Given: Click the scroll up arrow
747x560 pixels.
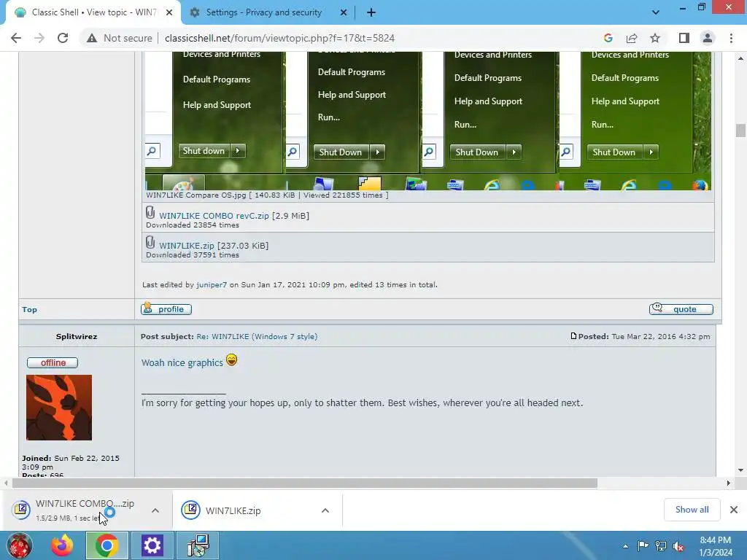Looking at the screenshot, I should click(x=740, y=58).
